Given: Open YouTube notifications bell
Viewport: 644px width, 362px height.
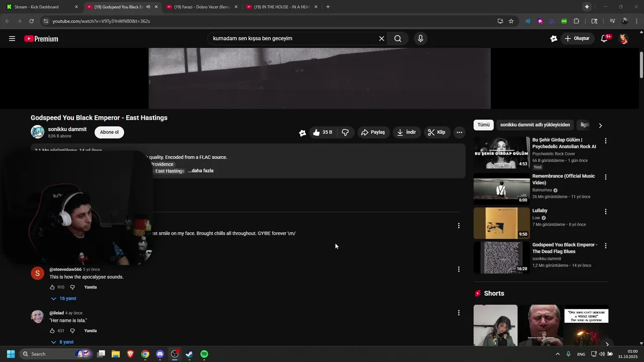Looking at the screenshot, I should pyautogui.click(x=605, y=39).
